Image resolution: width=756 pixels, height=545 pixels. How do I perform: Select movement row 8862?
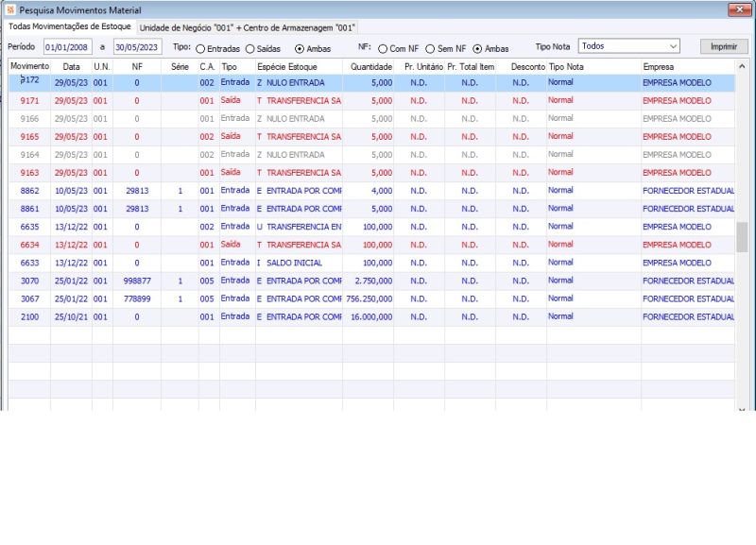tap(371, 191)
